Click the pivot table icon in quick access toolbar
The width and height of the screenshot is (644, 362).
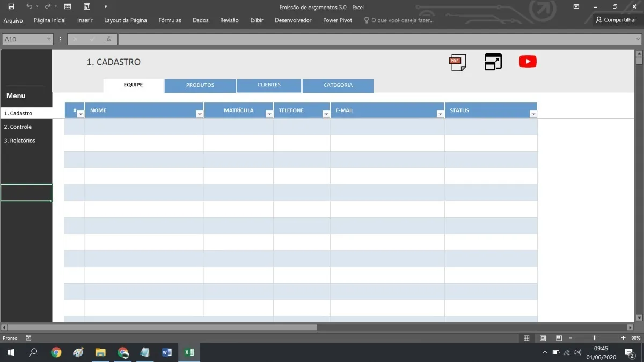tap(87, 6)
